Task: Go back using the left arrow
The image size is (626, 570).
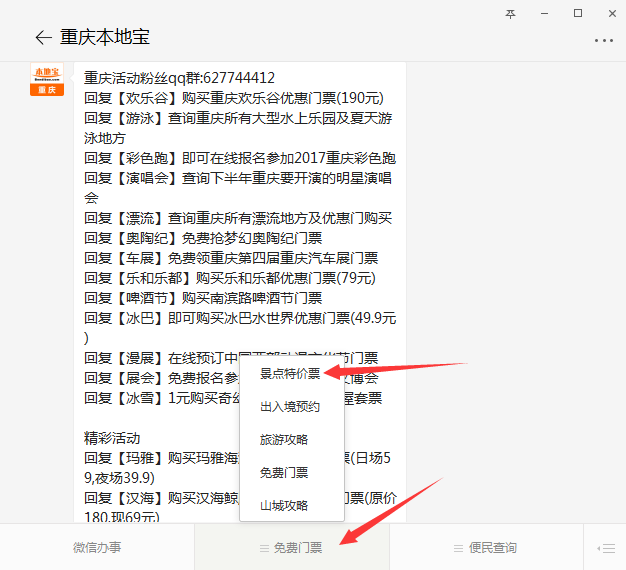Action: click(44, 38)
